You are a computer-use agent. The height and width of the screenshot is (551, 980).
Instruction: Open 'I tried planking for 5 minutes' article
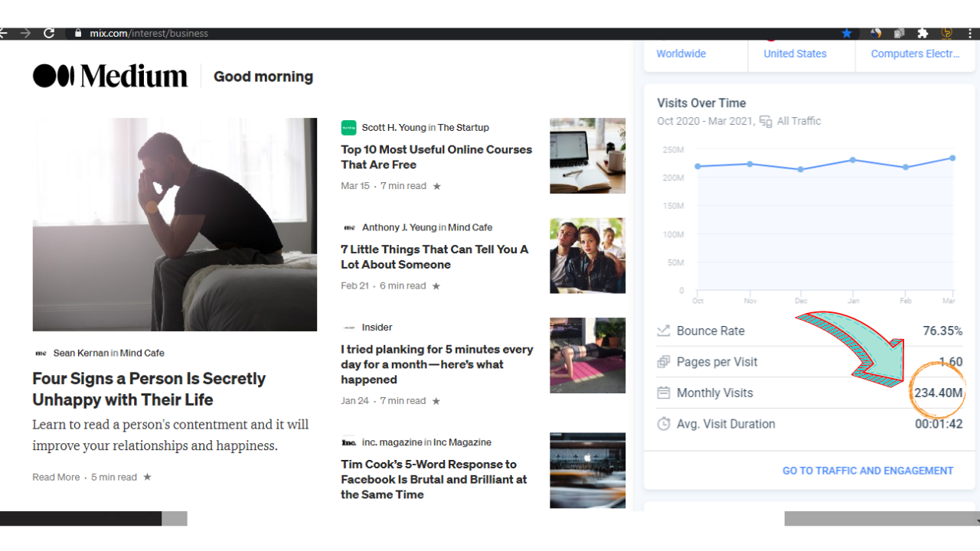coord(437,364)
